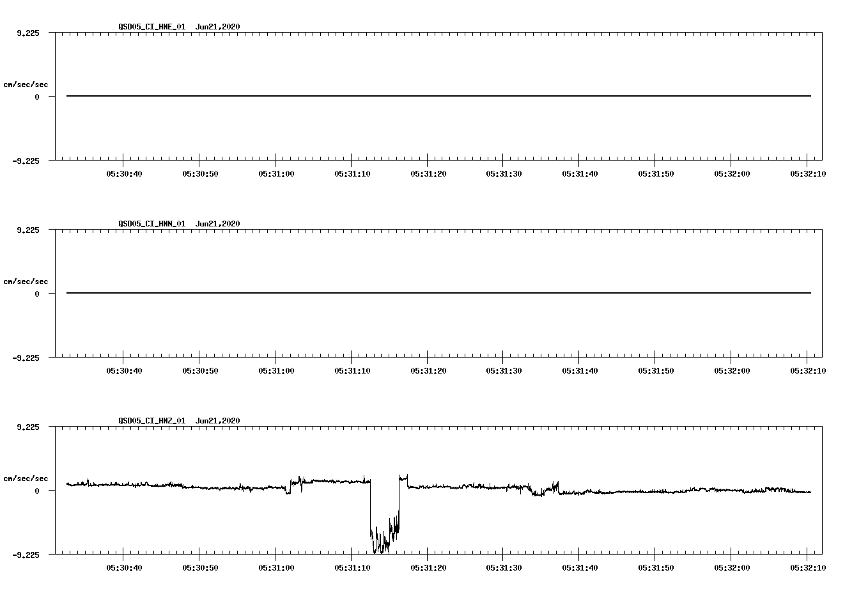Select the 05:31:50 time label under HNN plot
The height and width of the screenshot is (591, 868).
(x=656, y=371)
